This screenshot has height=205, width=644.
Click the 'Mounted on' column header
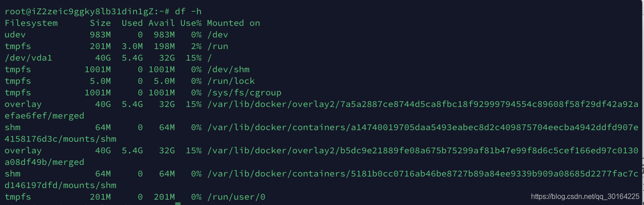coord(233,23)
